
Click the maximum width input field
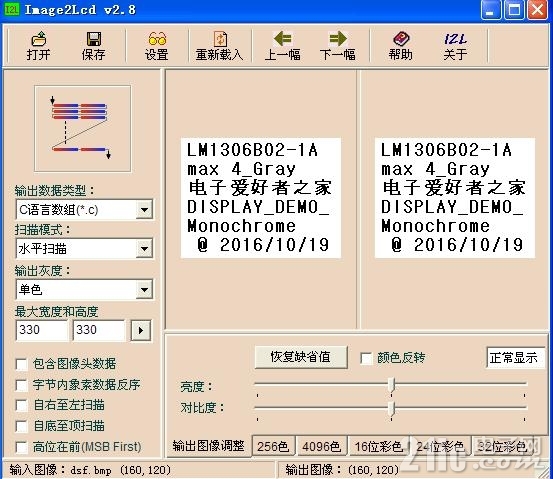click(x=42, y=330)
